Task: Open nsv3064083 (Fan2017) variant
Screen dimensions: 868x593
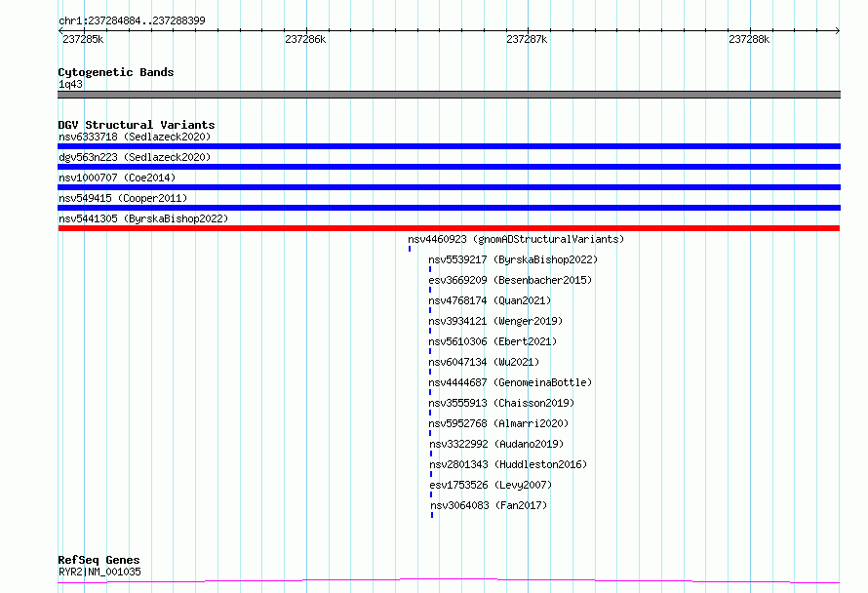Action: tap(489, 505)
